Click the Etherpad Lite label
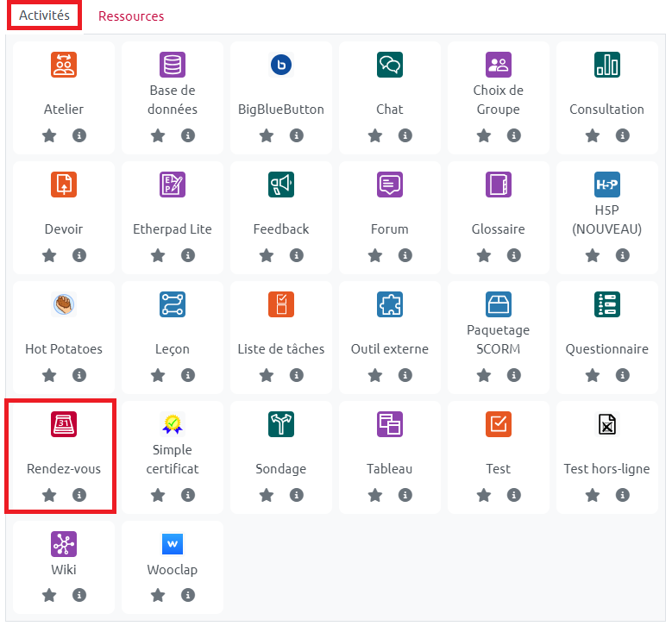 point(173,229)
